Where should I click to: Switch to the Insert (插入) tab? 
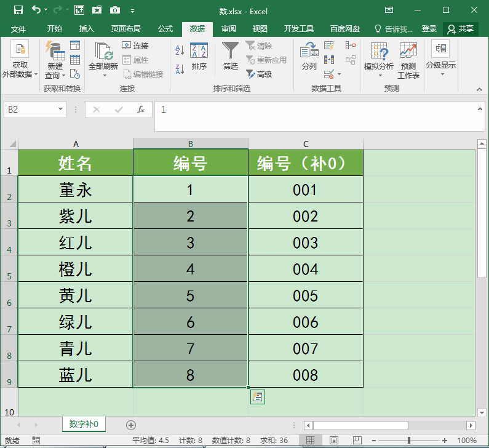[x=86, y=29]
